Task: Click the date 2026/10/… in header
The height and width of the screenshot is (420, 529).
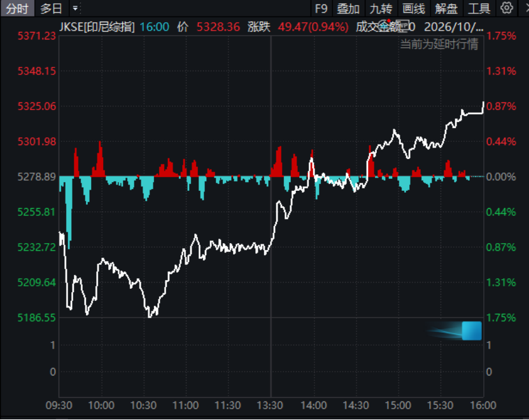Action: pyautogui.click(x=454, y=27)
